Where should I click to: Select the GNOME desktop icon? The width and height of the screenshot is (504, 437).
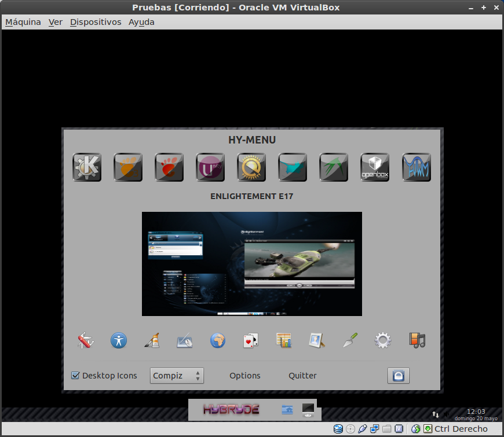169,167
